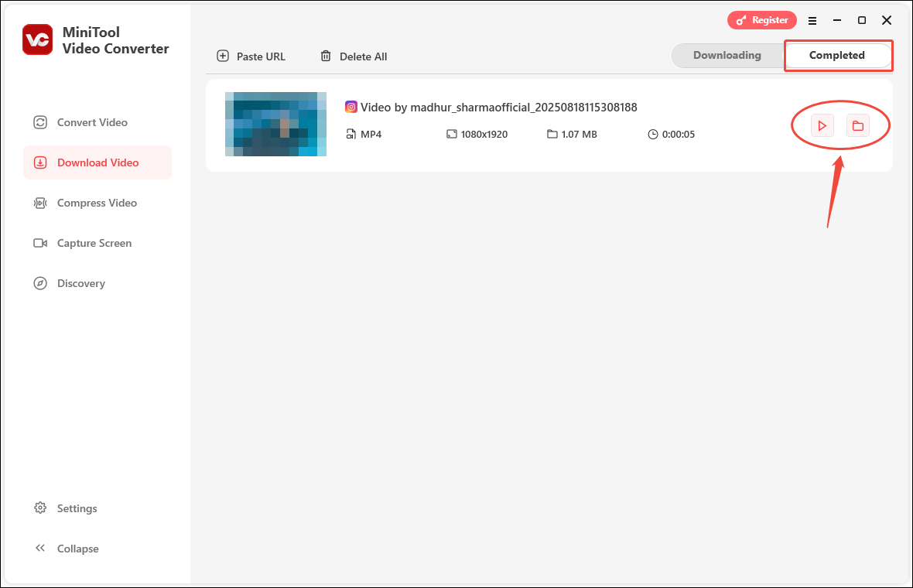Collapse the sidebar
Image resolution: width=913 pixels, height=588 pixels.
coord(67,549)
